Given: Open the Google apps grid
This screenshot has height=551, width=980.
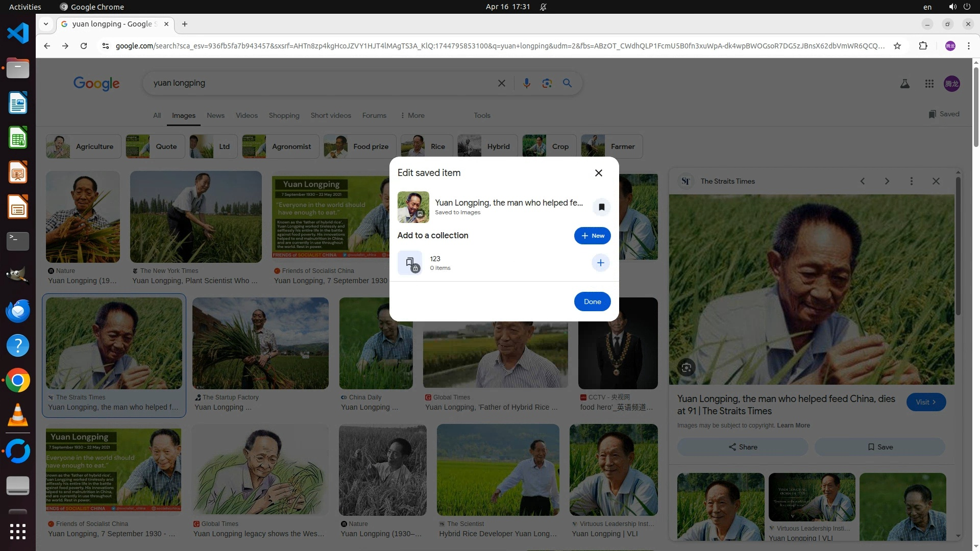Looking at the screenshot, I should (929, 84).
